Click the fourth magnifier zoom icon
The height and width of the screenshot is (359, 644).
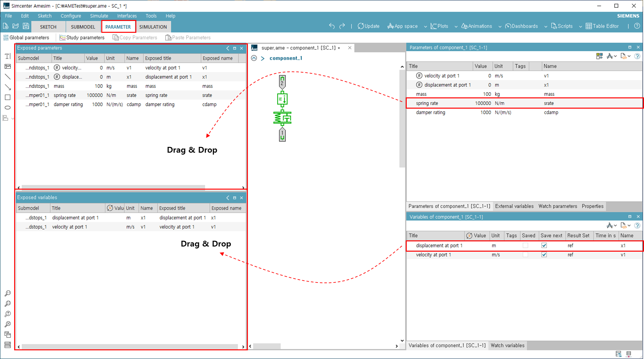(8, 324)
